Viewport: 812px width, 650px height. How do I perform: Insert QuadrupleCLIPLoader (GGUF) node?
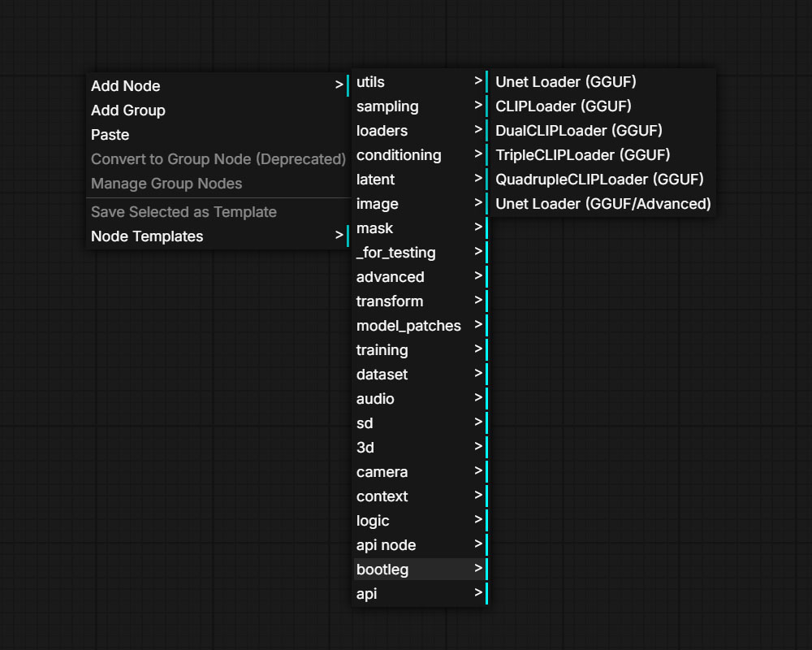coord(599,180)
